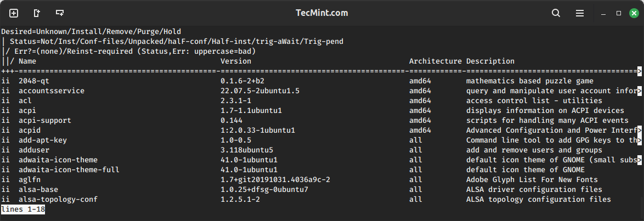Viewport: 644px width, 221px height.
Task: Click the truncation arrow on the adwaita-icon-theme row
Action: pos(639,160)
